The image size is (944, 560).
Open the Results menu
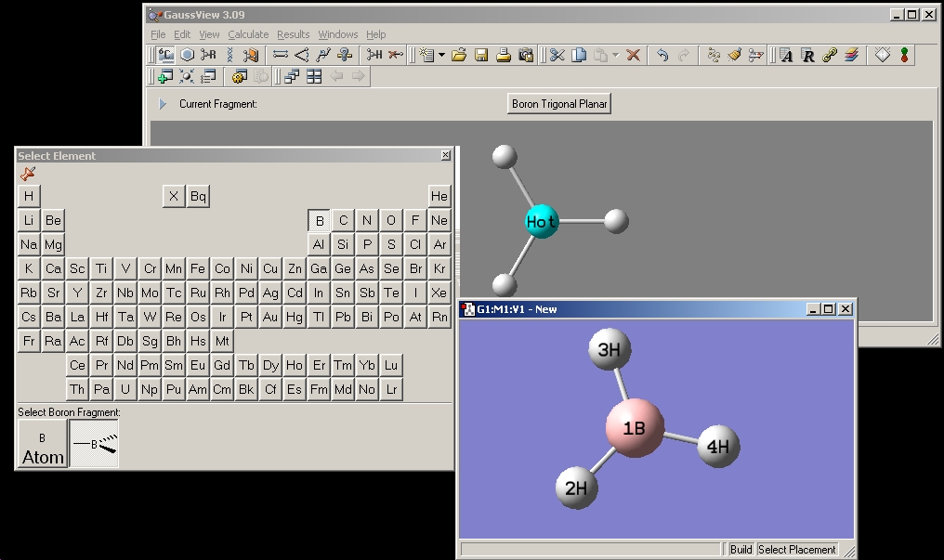tap(294, 34)
